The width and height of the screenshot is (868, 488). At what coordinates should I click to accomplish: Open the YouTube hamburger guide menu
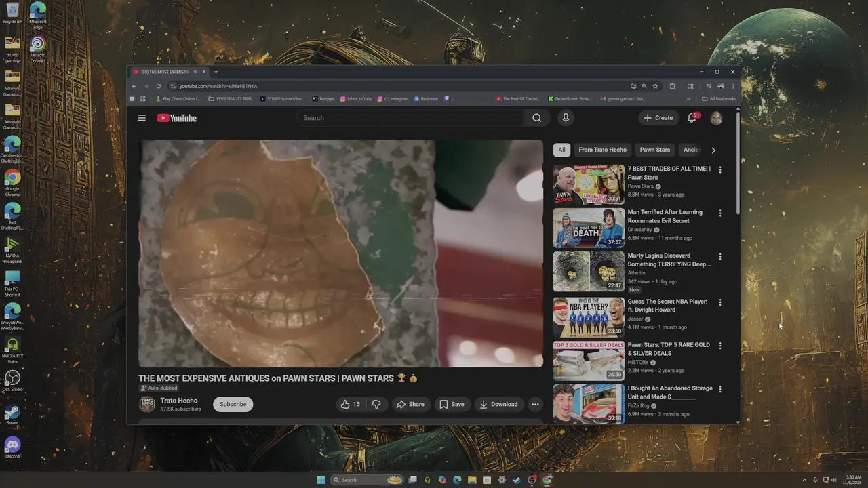[142, 118]
